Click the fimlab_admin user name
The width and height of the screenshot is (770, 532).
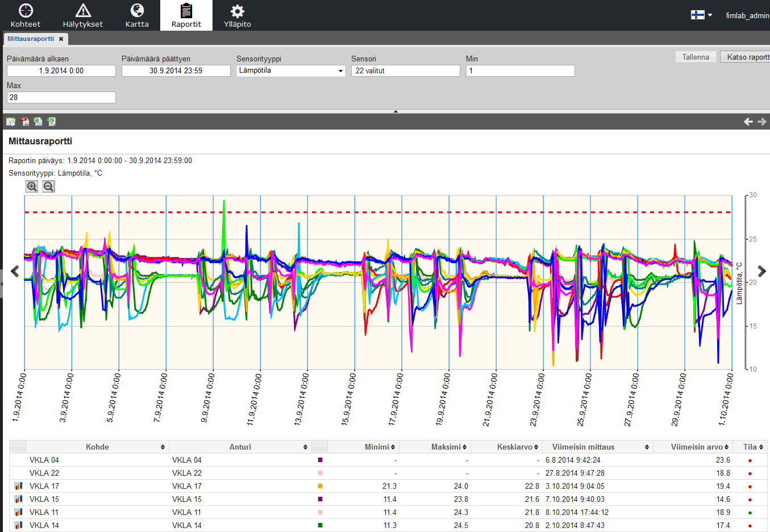click(747, 15)
